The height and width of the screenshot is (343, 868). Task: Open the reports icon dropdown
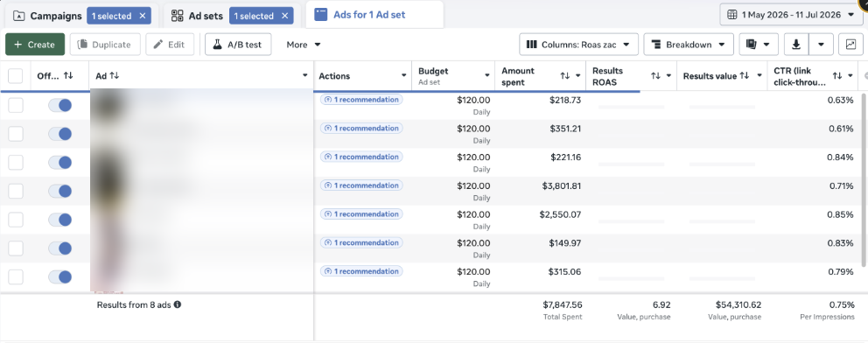coord(759,45)
